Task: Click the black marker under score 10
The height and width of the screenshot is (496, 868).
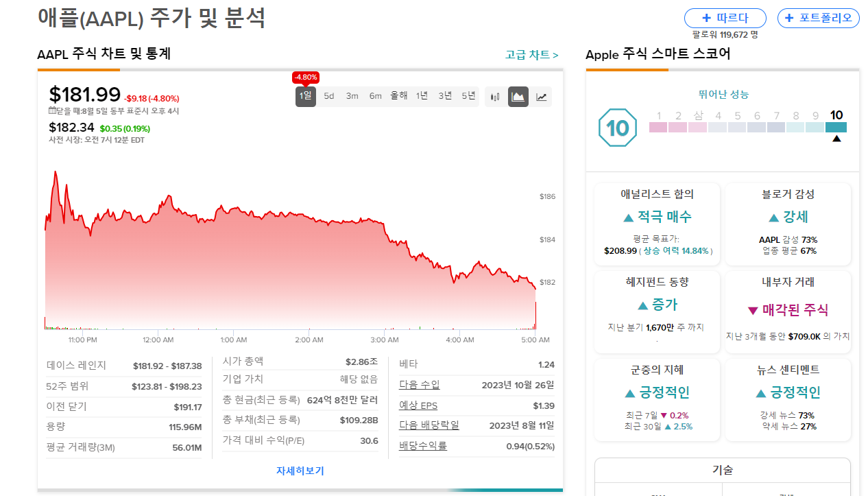Action: click(x=836, y=139)
